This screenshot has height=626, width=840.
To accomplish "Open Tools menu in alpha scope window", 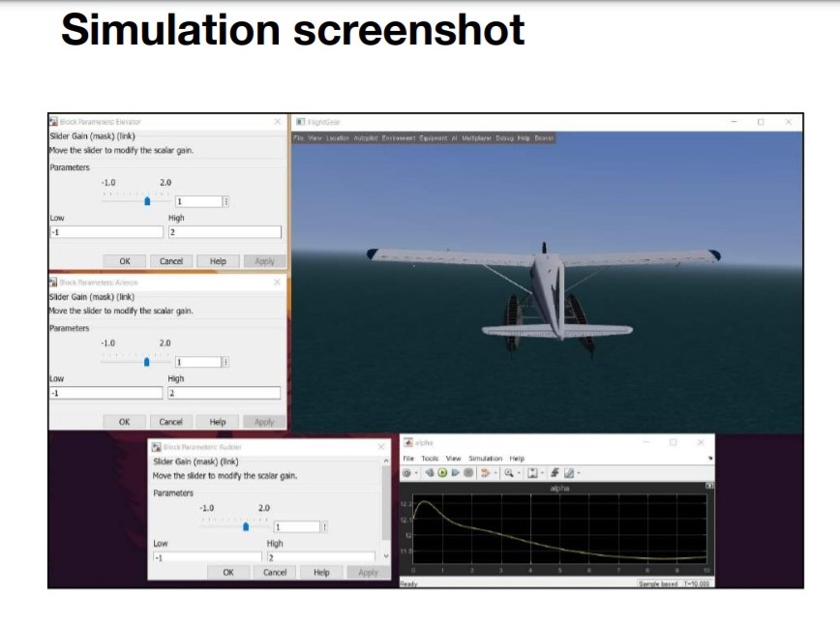I will (x=430, y=459).
